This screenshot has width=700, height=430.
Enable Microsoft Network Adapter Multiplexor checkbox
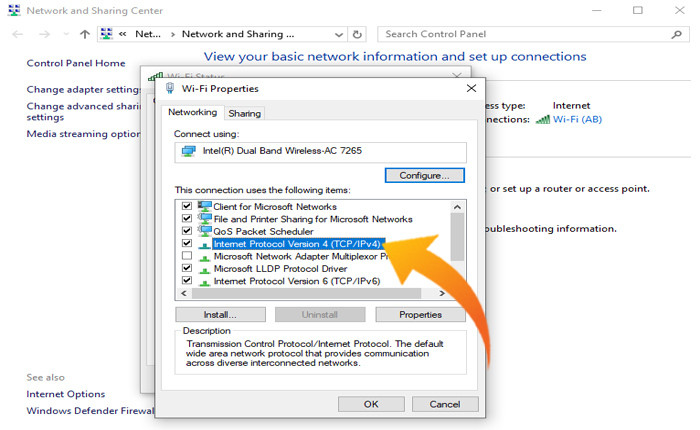[186, 256]
